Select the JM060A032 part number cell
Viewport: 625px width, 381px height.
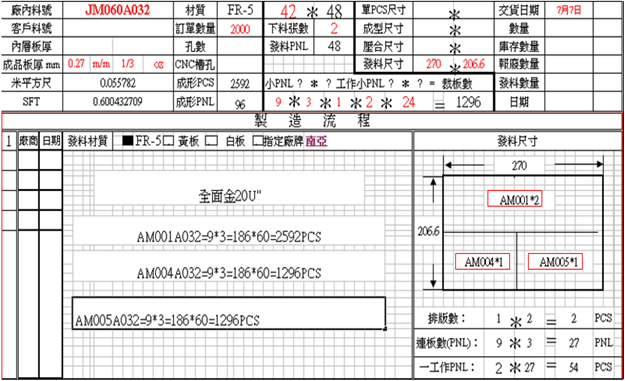point(118,10)
